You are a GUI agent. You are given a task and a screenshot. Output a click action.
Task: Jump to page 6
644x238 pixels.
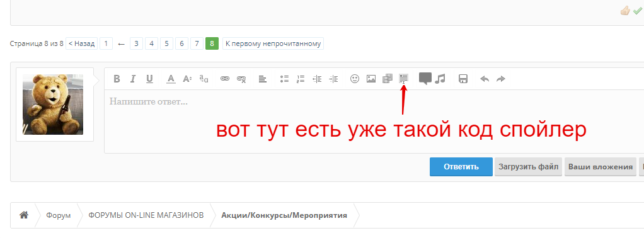click(181, 43)
